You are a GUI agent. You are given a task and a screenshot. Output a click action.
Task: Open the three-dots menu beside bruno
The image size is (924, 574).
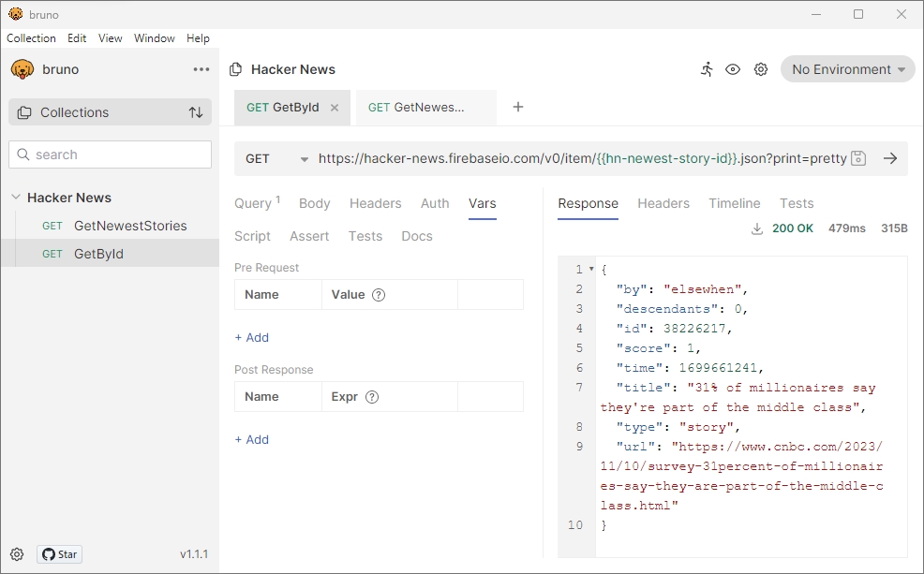click(201, 69)
